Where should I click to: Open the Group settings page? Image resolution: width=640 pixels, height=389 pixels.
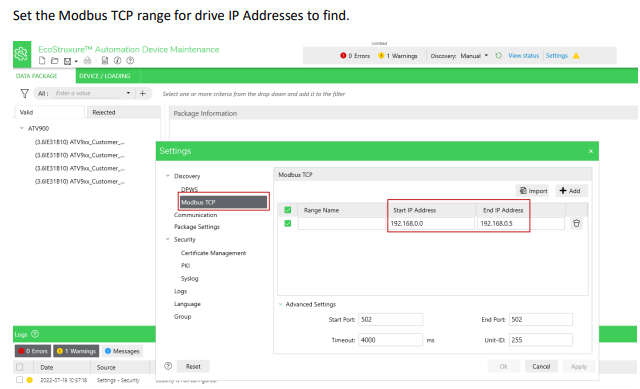[x=182, y=316]
